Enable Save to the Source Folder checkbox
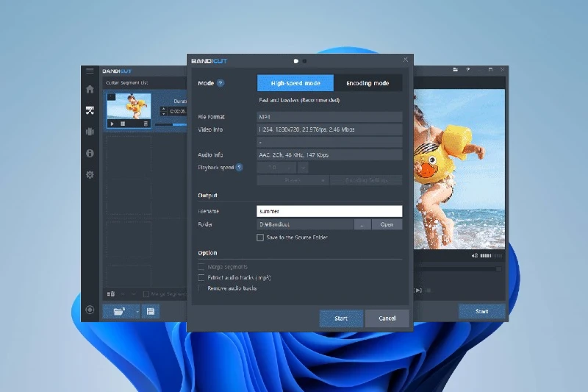This screenshot has height=392, width=588. 260,238
